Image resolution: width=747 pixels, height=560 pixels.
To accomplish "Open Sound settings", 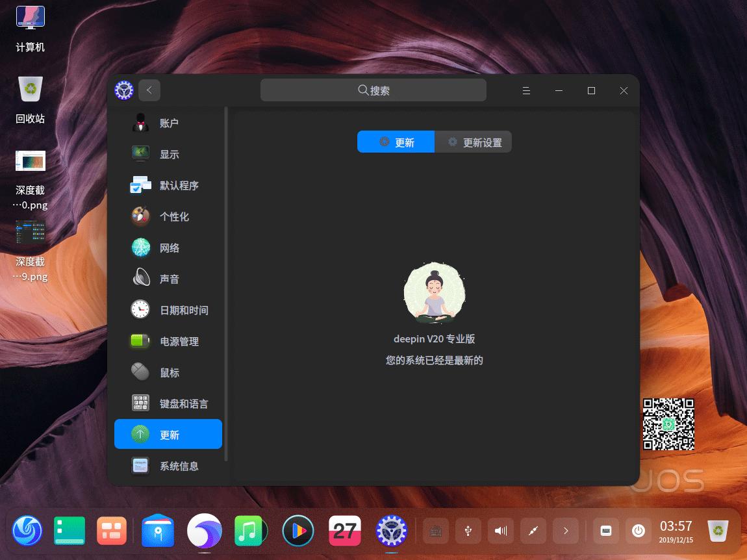I will [168, 279].
